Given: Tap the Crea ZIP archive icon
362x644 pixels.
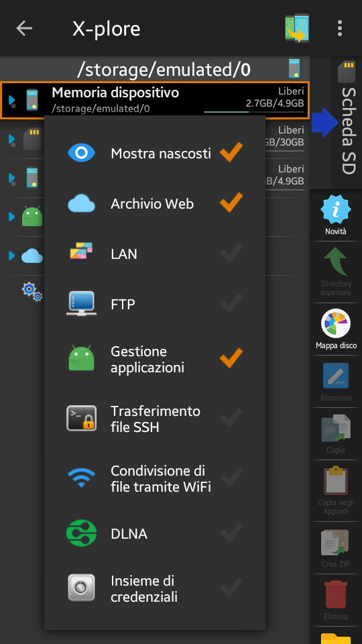Looking at the screenshot, I should 336,543.
